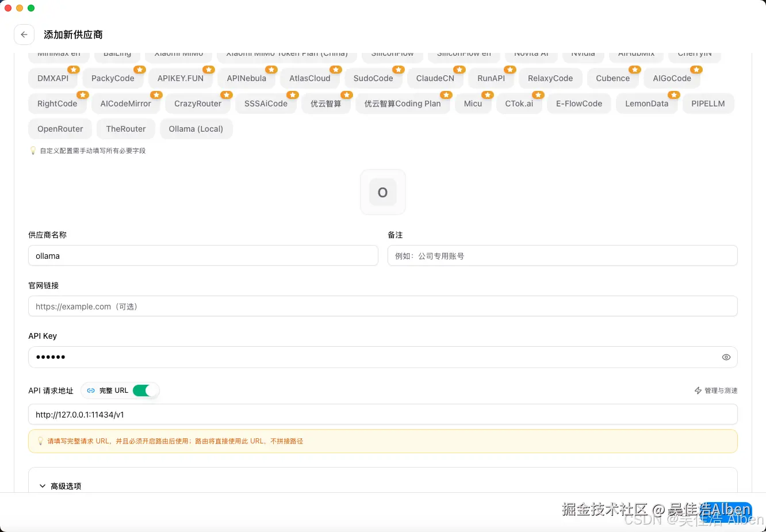Edit the API 请求地址 URL field

click(x=383, y=415)
